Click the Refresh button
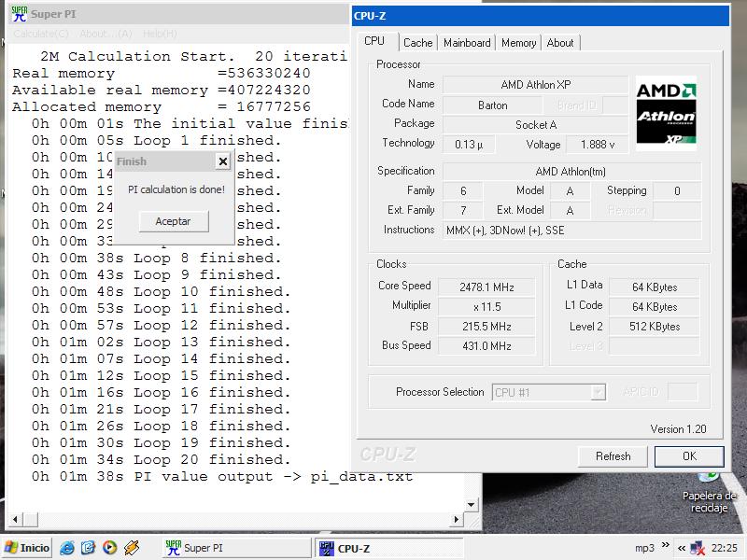747x560 pixels. [x=613, y=456]
